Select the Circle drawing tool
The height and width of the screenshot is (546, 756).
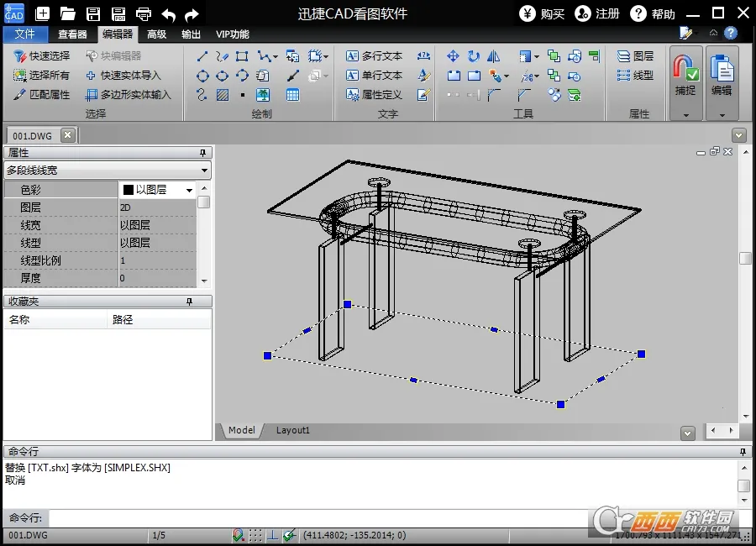(202, 76)
